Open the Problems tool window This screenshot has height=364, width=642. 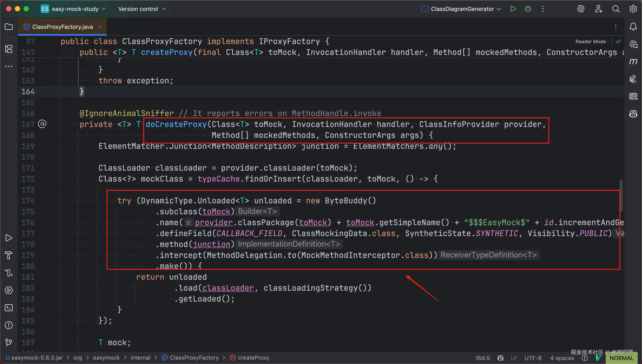click(9, 325)
